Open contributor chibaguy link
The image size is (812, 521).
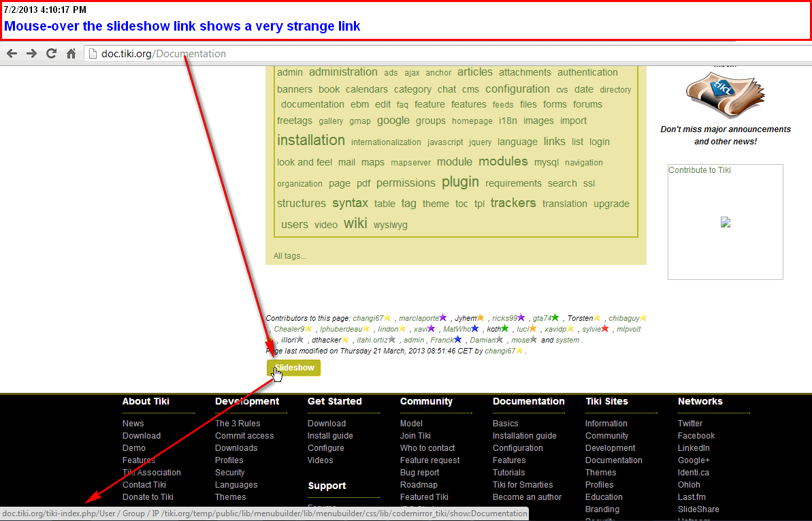pyautogui.click(x=624, y=318)
